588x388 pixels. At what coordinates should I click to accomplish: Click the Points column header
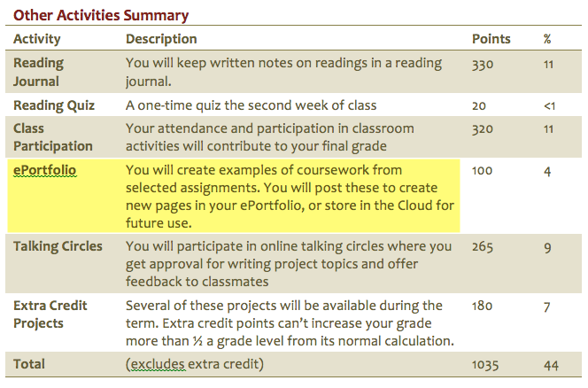click(x=491, y=39)
